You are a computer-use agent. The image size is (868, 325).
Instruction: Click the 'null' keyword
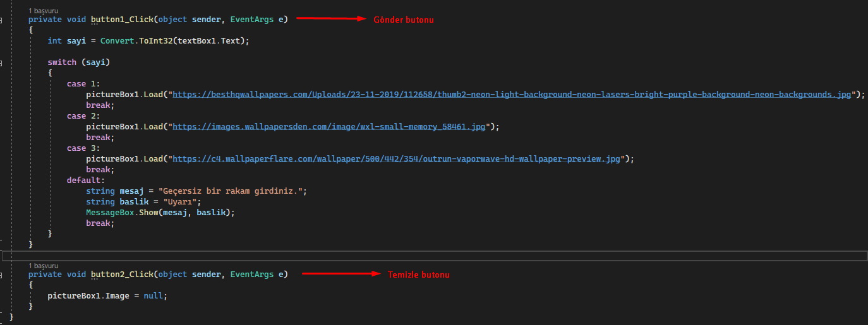coord(154,296)
